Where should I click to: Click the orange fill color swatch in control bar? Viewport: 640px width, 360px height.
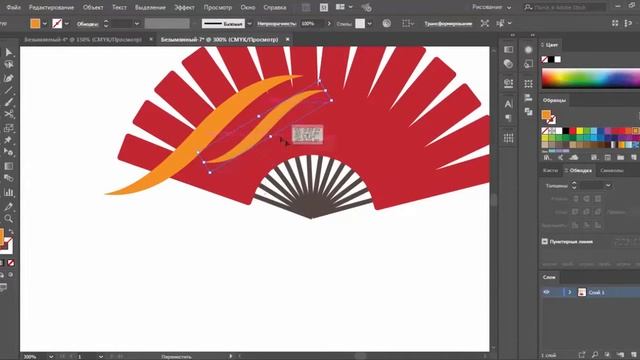click(36, 24)
